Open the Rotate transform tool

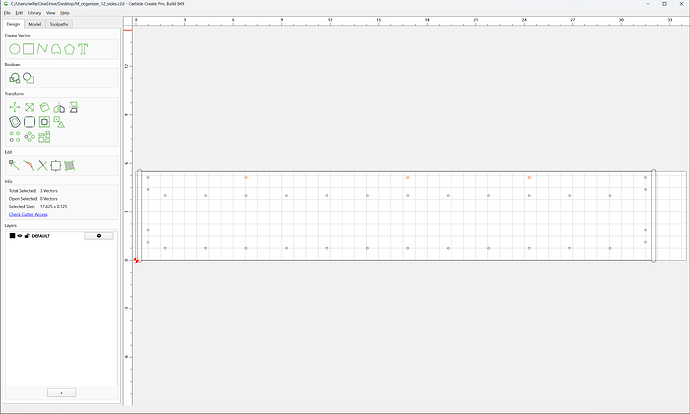(44, 107)
